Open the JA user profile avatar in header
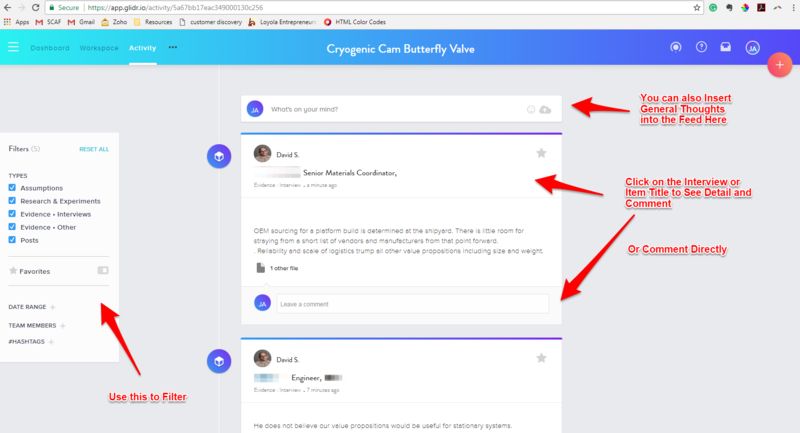 [753, 48]
